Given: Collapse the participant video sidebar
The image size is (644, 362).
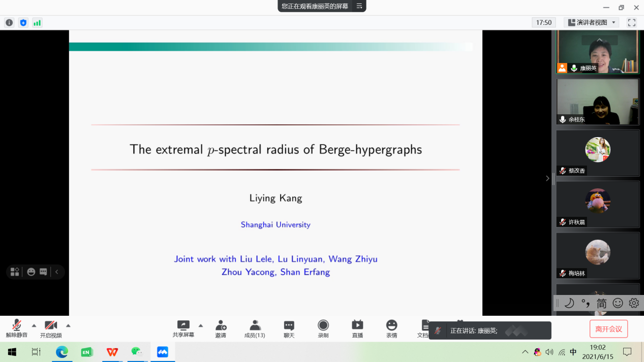Looking at the screenshot, I should (547, 178).
